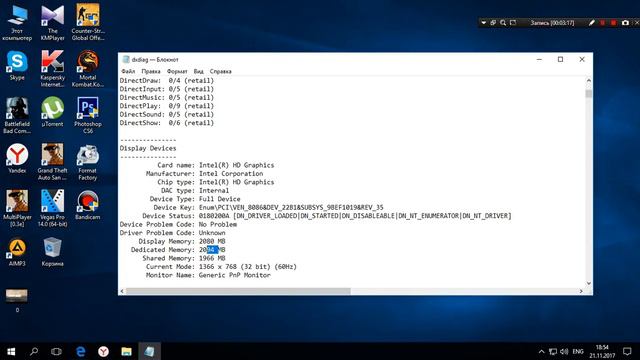Viewport: 640px width, 360px height.
Task: Open the Action Center notifications icon
Action: pyautogui.click(x=627, y=351)
